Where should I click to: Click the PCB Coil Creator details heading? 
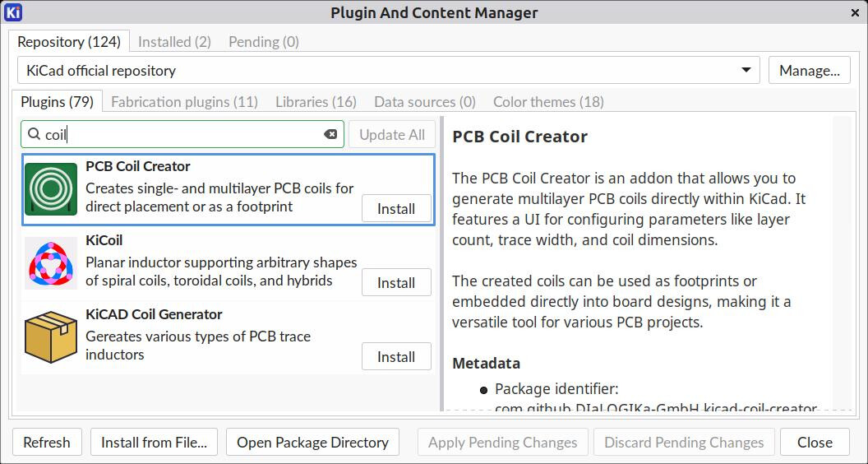tap(519, 137)
